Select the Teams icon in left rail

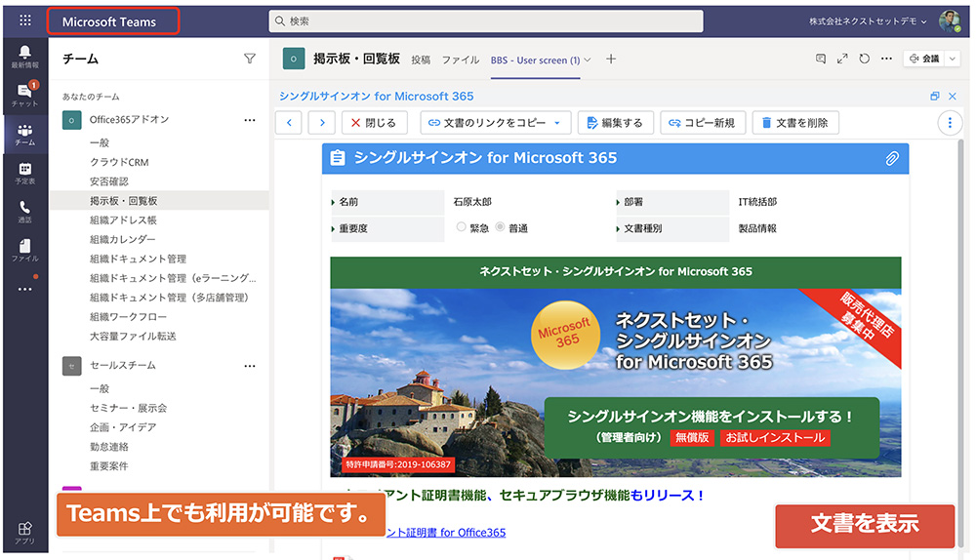(25, 135)
